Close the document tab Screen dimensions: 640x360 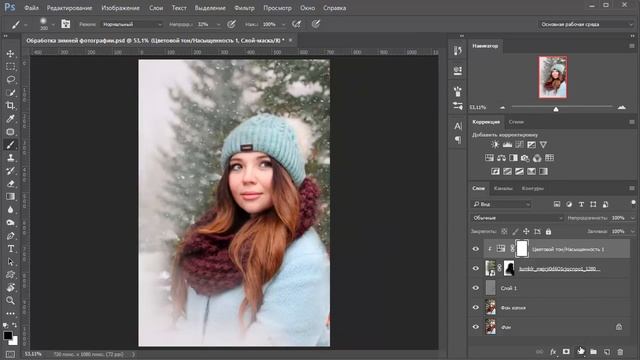coord(291,40)
